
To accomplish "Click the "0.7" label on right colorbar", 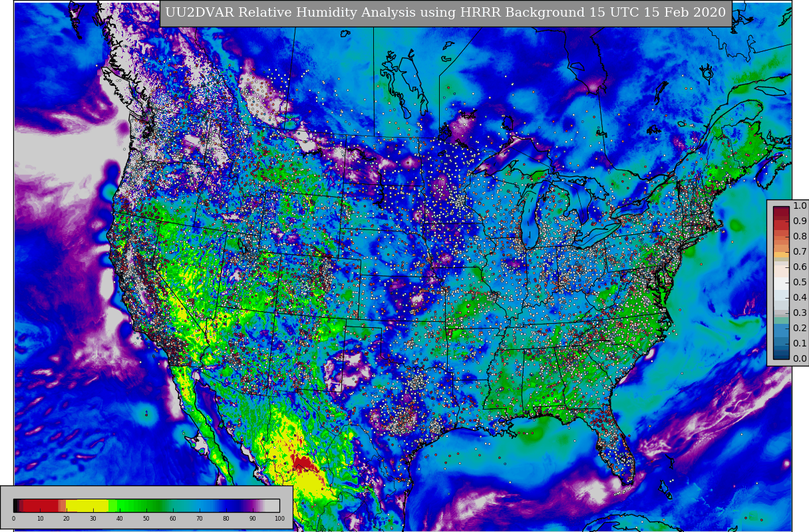I will pos(800,251).
